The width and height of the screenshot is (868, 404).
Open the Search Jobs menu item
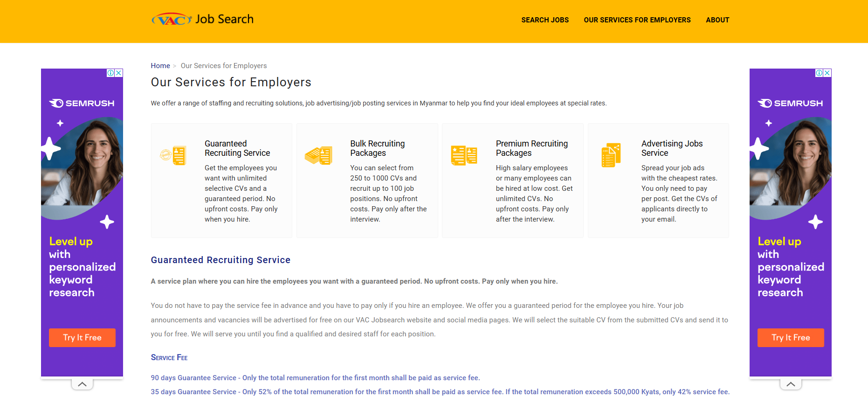tap(545, 20)
